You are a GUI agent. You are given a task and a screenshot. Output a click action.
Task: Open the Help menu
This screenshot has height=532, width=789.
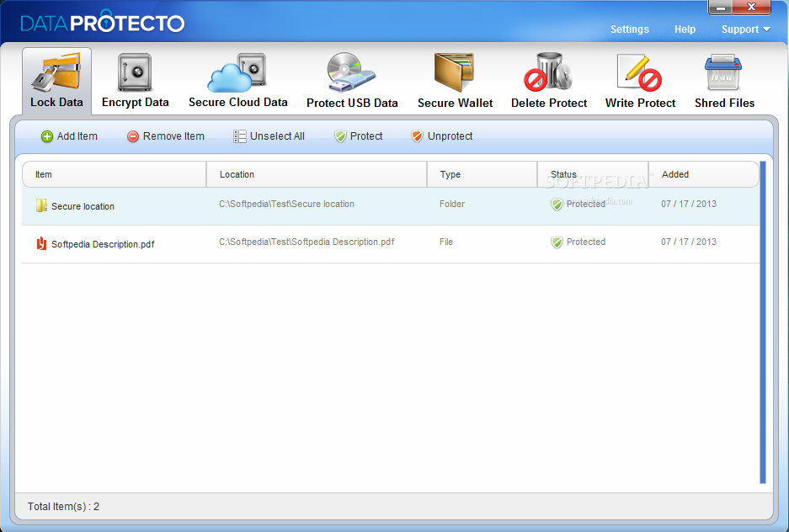coord(685,29)
